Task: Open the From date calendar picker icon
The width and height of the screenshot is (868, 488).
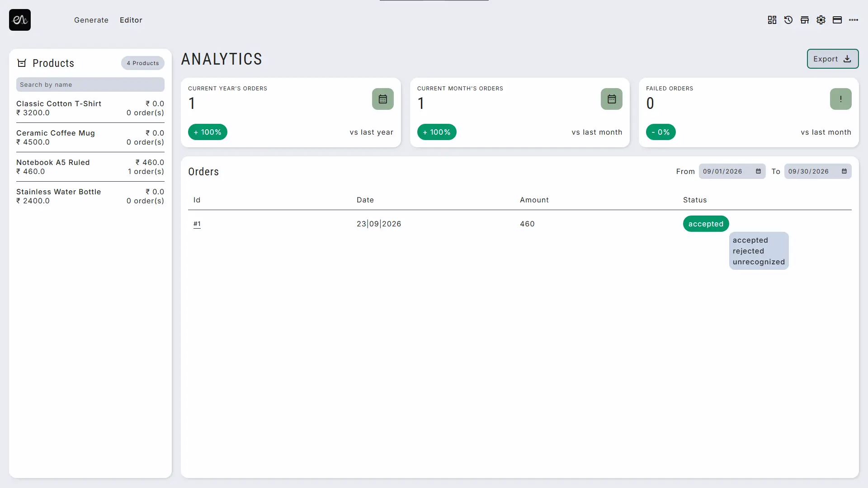Action: [x=758, y=171]
